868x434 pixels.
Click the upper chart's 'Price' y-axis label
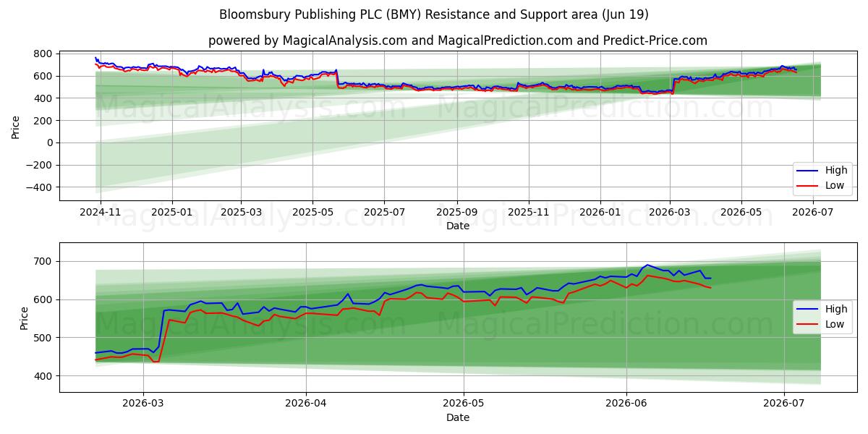(x=16, y=127)
